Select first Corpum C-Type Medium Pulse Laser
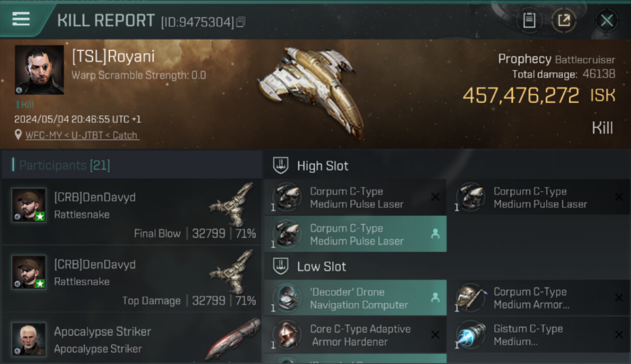This screenshot has width=631, height=364. tap(355, 197)
